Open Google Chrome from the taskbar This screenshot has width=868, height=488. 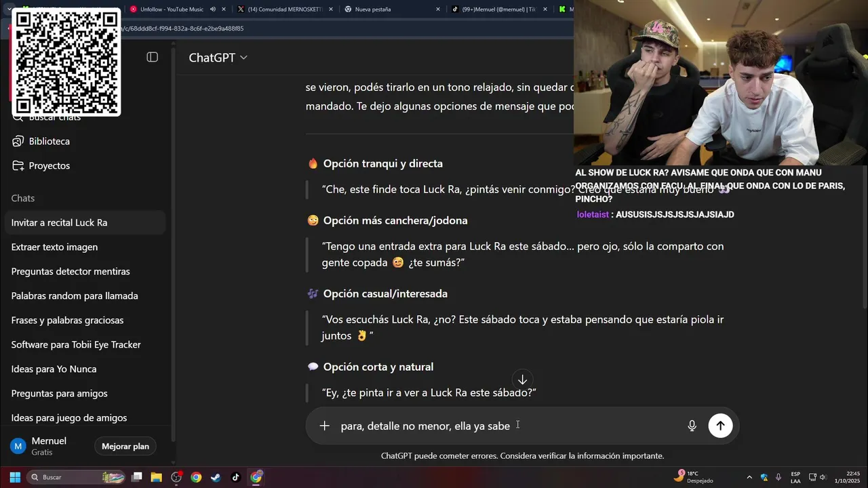(196, 477)
